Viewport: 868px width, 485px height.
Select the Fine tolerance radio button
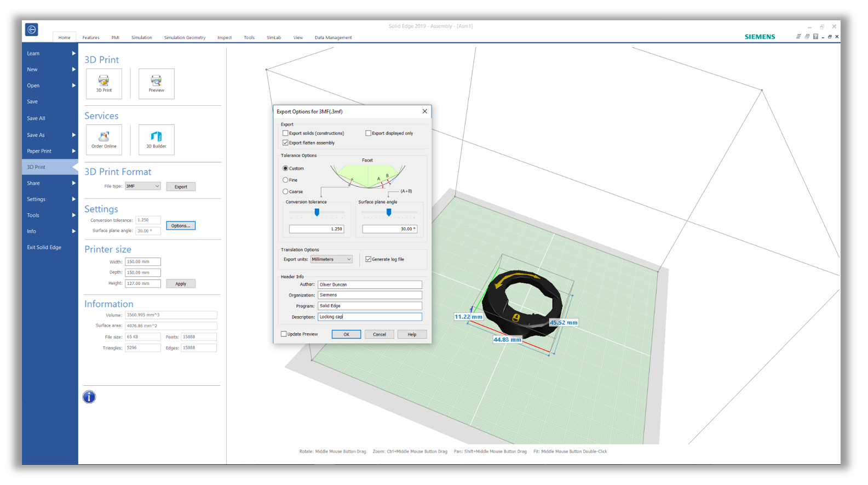285,180
